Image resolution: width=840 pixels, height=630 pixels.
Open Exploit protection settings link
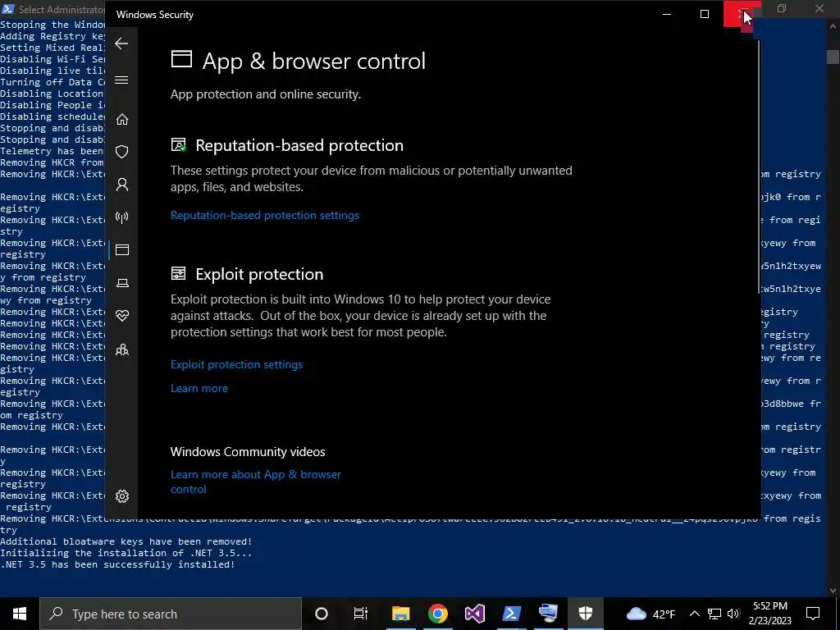tap(236, 364)
